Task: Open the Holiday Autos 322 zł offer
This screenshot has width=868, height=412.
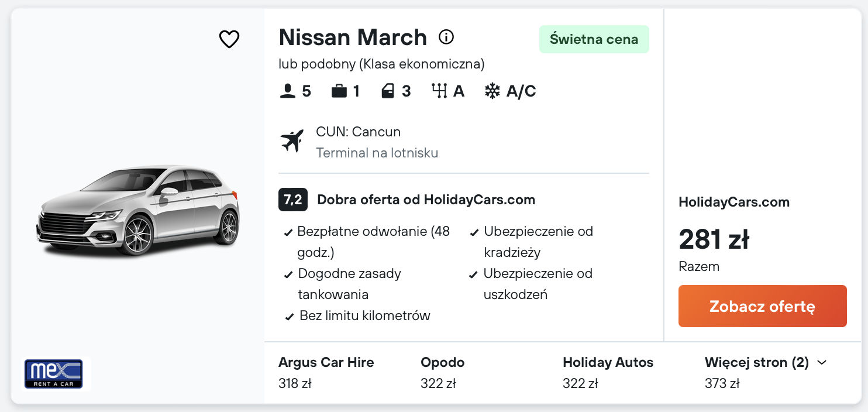Action: 608,373
